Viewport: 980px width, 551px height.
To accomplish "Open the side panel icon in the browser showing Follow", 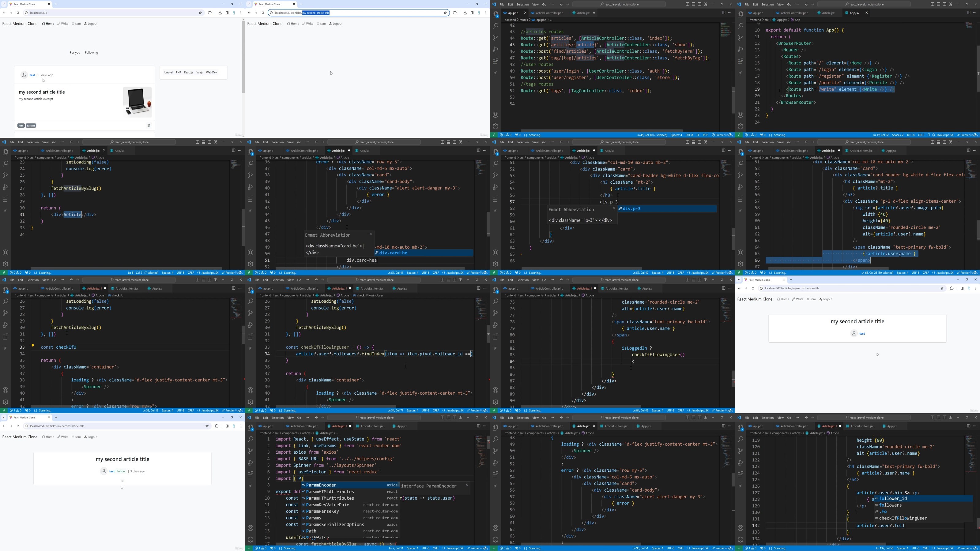I will tap(227, 426).
